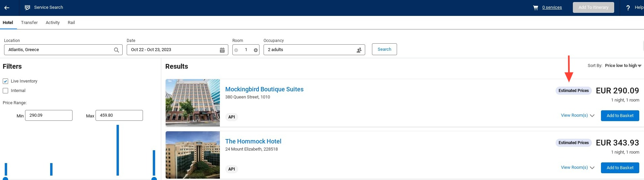Decrease room count with minus icon
This screenshot has width=644, height=180.
[x=236, y=50]
